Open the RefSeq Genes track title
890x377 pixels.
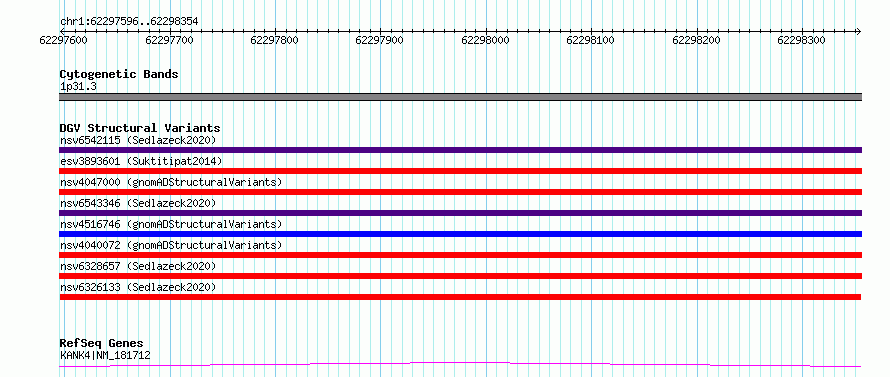point(101,344)
